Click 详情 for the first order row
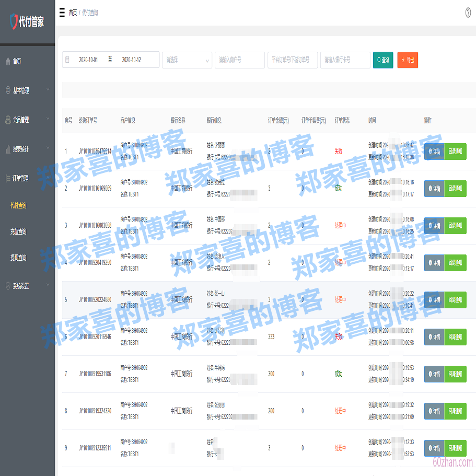The image size is (476, 476). [434, 152]
